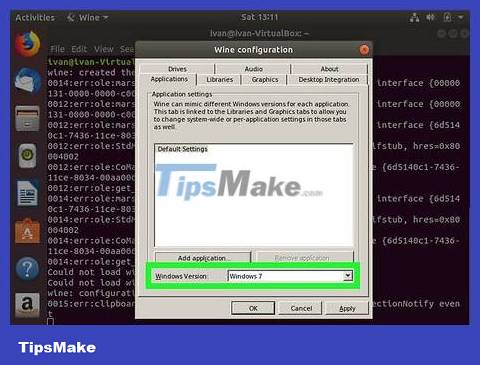The image size is (480, 365).
Task: Switch to the Graphics tab
Action: pyautogui.click(x=265, y=80)
